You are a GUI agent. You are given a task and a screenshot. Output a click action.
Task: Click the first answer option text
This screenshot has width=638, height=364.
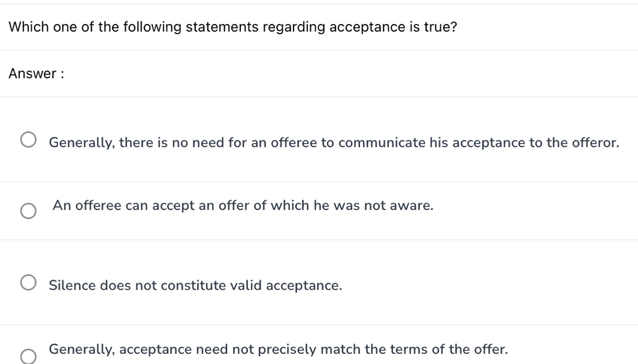[x=333, y=142]
